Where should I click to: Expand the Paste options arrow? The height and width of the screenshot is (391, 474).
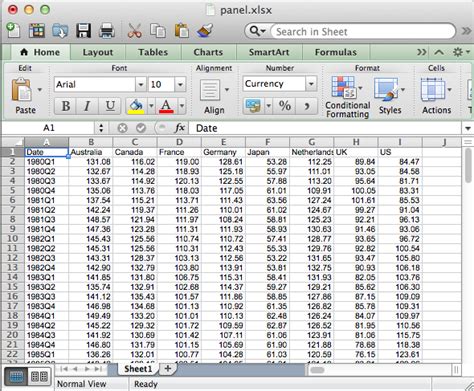coord(40,90)
